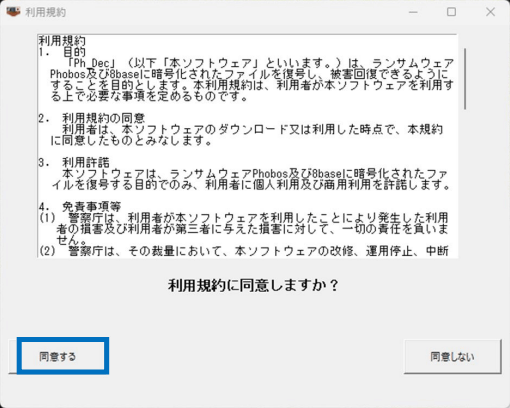Click the question '利用規約に同意しますか？'
The width and height of the screenshot is (510, 408).
click(x=253, y=285)
